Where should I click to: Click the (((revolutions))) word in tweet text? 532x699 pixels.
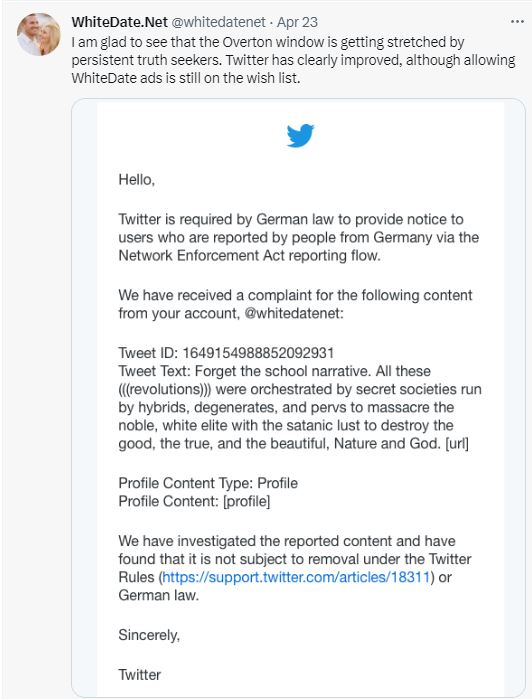(165, 389)
